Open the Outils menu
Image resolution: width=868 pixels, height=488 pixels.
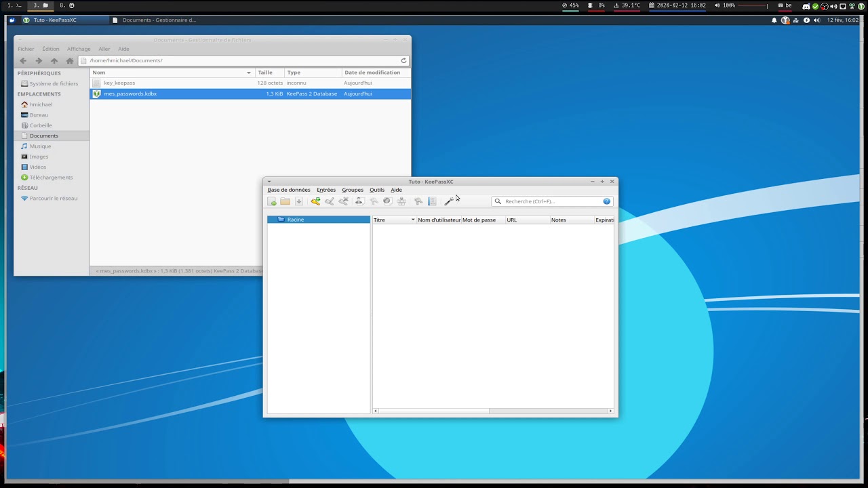(377, 190)
